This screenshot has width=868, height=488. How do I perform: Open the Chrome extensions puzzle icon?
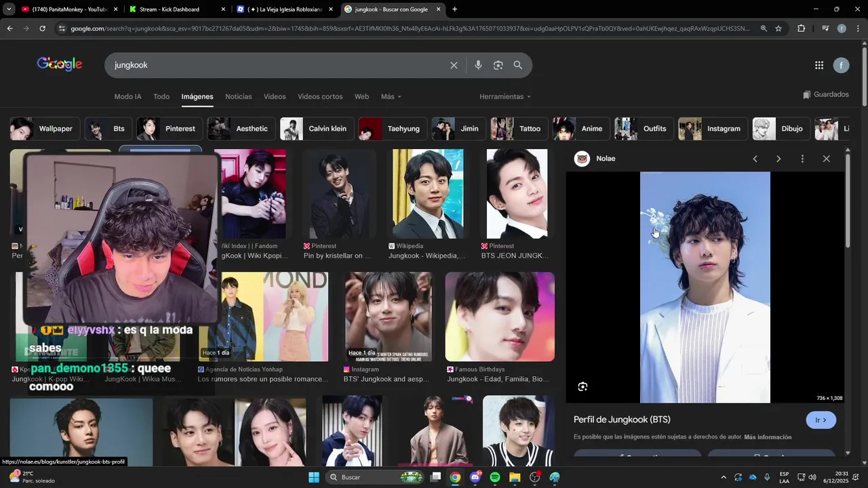tap(801, 28)
